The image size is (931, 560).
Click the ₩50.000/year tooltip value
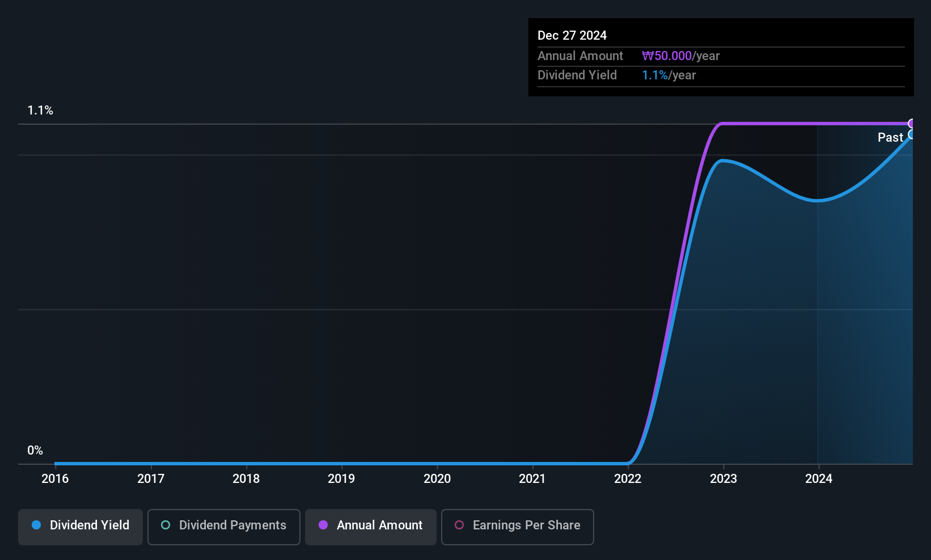pos(680,56)
